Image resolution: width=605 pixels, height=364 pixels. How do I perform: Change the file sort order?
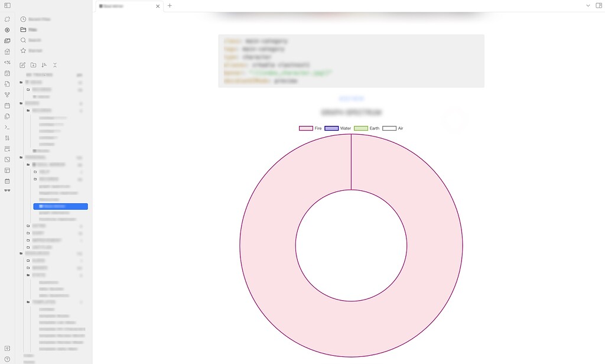coord(44,65)
